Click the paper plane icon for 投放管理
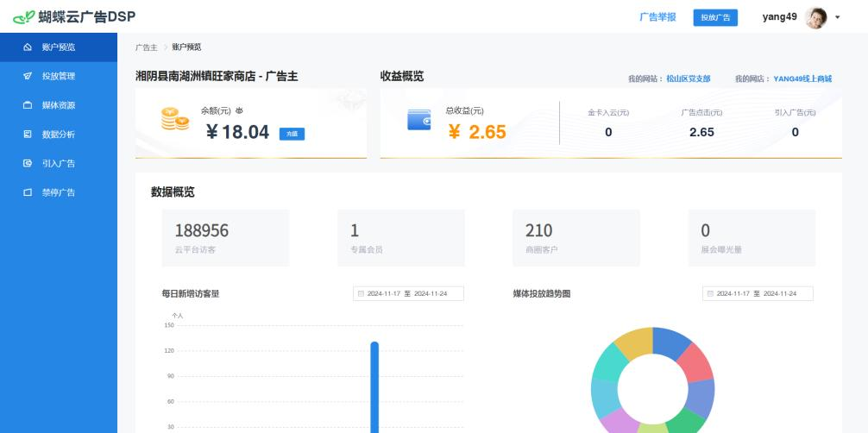The image size is (868, 433). pyautogui.click(x=28, y=77)
